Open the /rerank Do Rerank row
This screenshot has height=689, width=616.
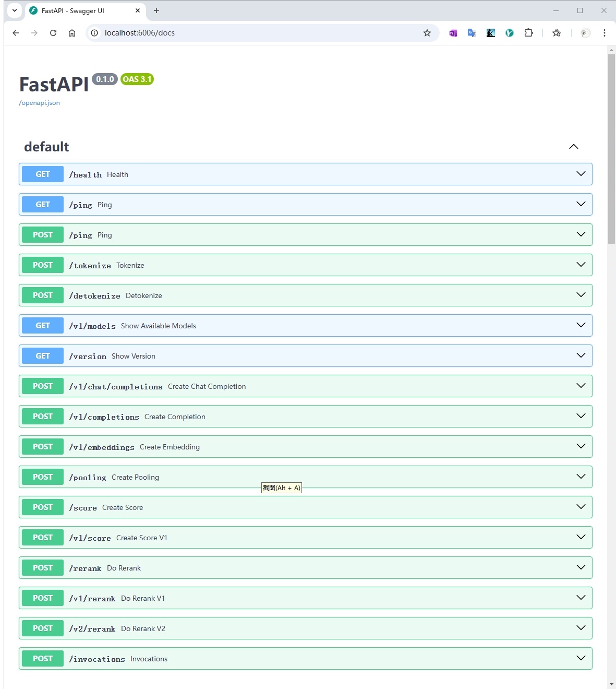coord(306,568)
